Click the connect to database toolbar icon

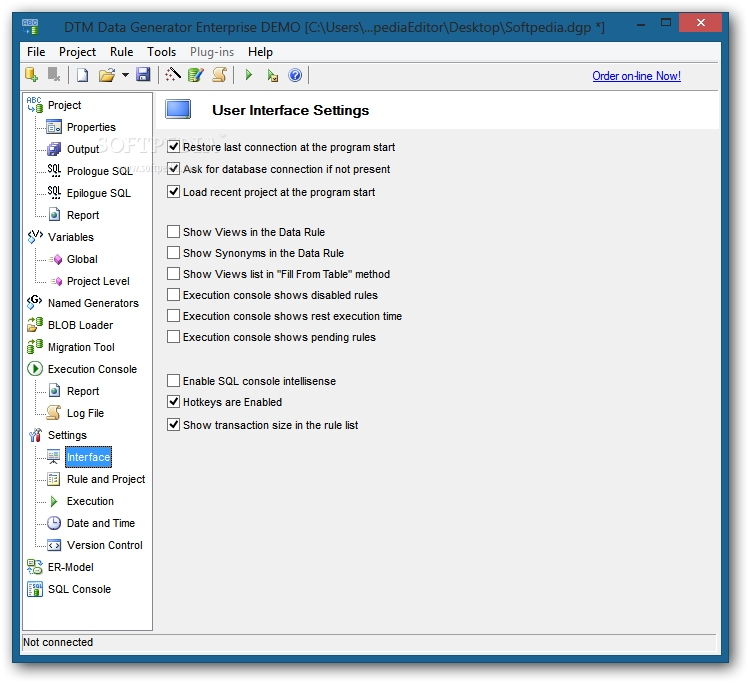(32, 75)
